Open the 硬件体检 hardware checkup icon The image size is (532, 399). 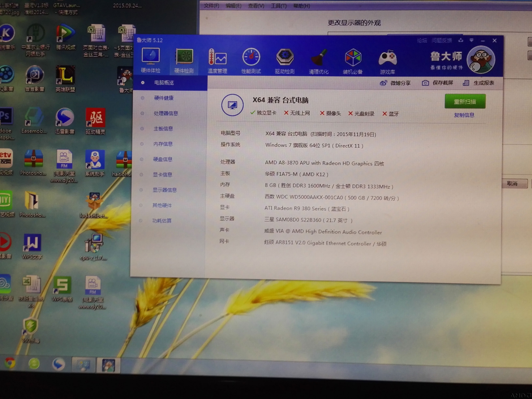pyautogui.click(x=151, y=60)
